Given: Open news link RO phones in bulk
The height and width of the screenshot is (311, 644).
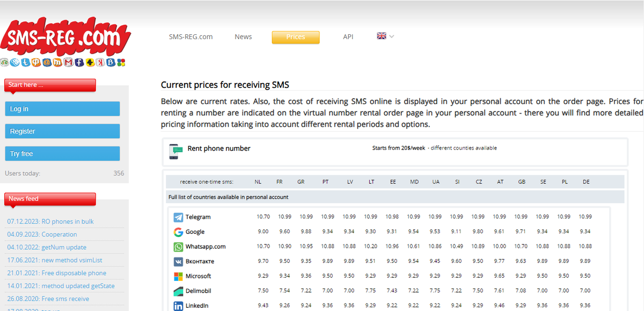Looking at the screenshot, I should click(50, 221).
